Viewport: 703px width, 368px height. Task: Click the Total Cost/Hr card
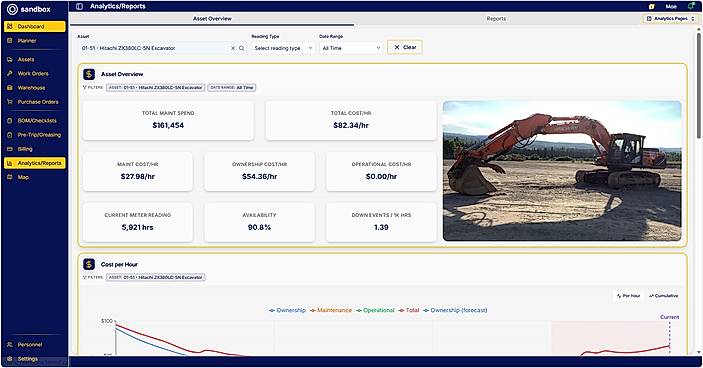click(x=351, y=120)
